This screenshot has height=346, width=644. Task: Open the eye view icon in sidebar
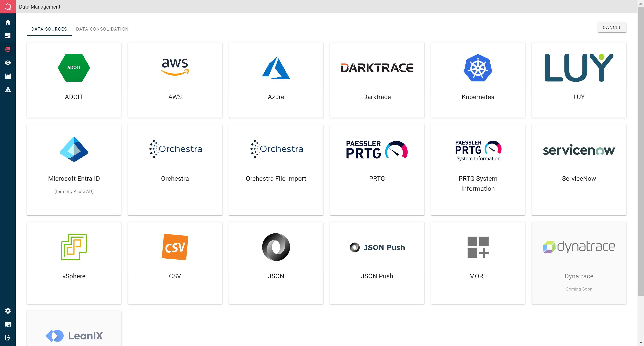point(8,62)
